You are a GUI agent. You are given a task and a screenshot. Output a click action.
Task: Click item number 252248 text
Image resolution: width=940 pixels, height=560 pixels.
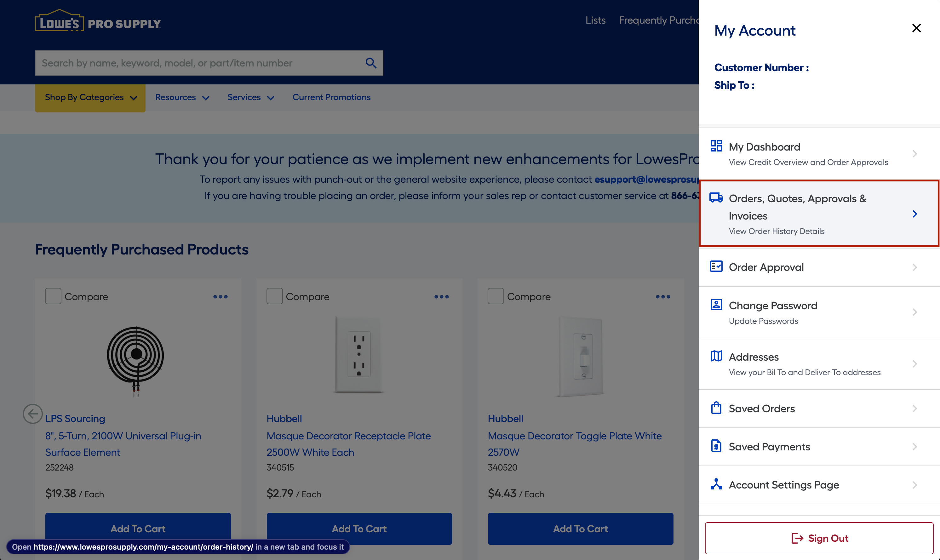pos(59,467)
